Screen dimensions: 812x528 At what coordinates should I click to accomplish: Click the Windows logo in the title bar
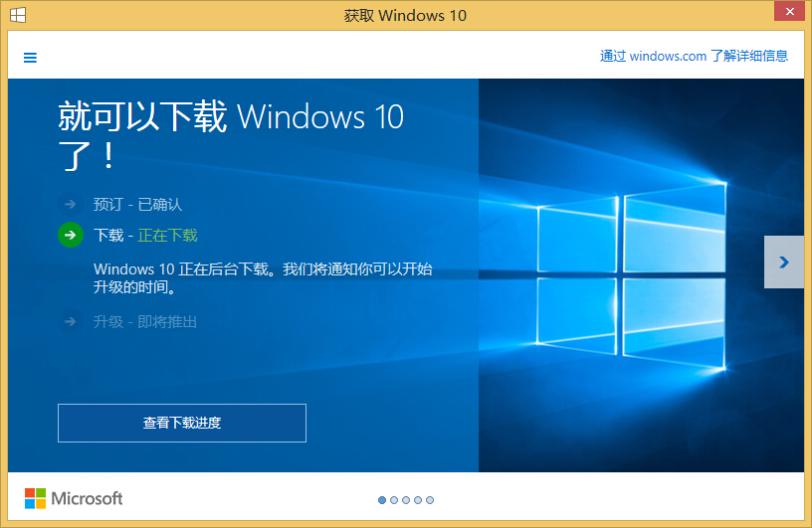point(19,15)
